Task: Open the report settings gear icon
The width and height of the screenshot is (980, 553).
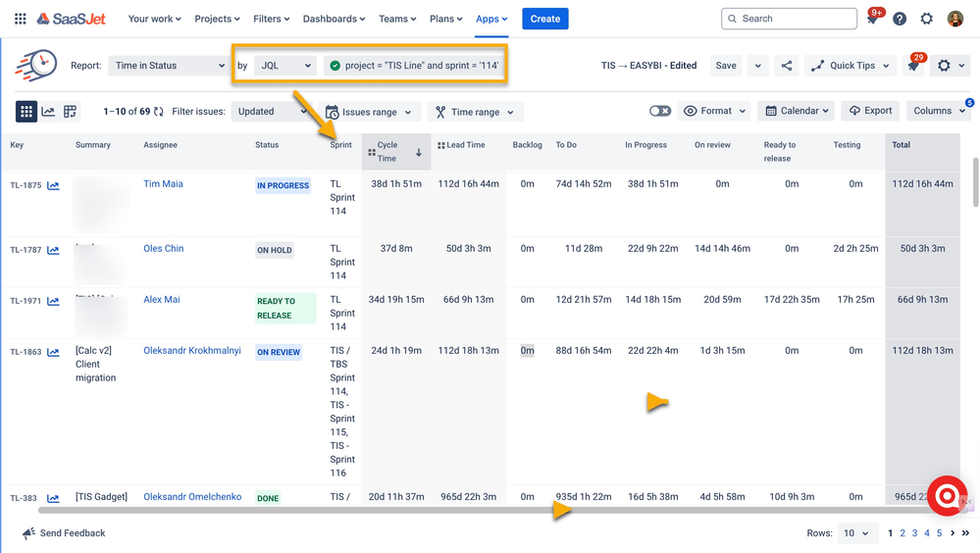Action: [944, 66]
